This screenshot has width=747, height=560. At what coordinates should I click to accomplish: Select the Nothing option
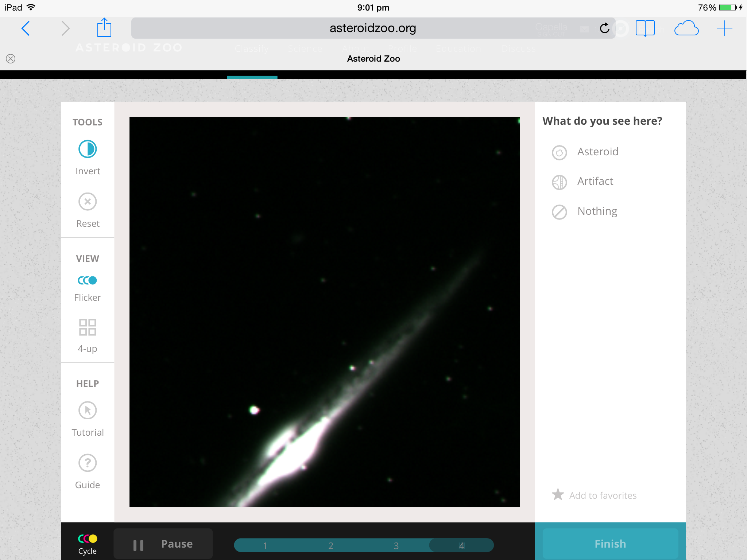point(597,211)
